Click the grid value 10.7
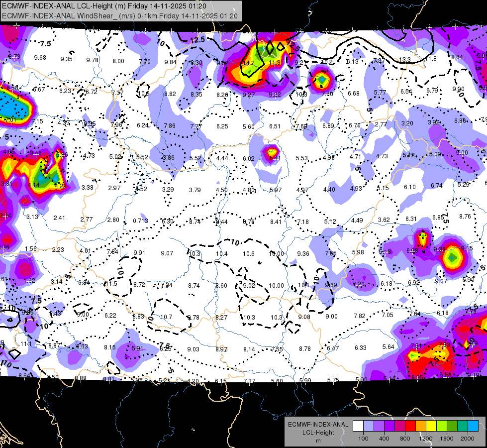487x448 pixels. click(x=166, y=317)
